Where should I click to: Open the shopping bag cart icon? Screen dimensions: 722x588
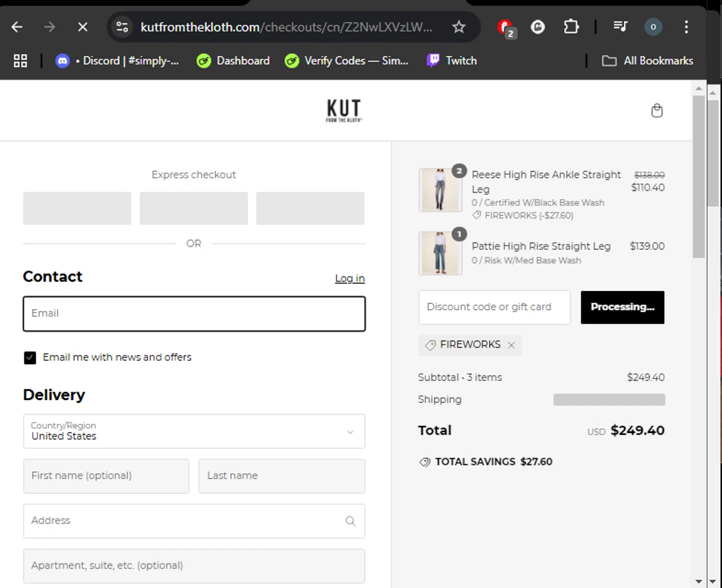(657, 111)
